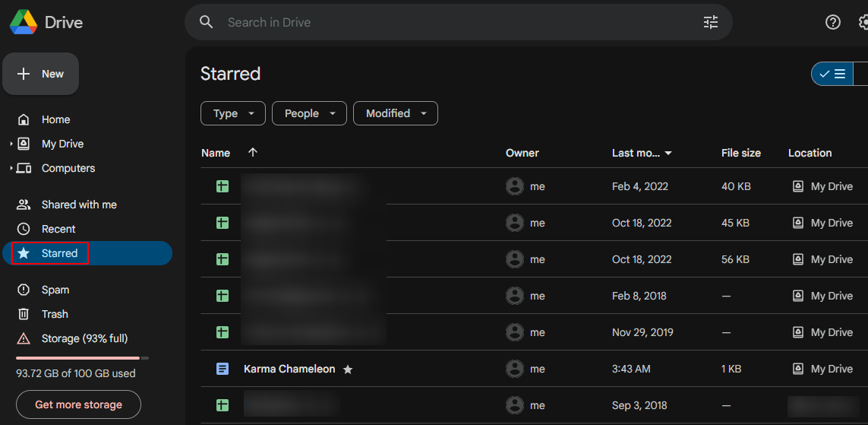
Task: Click the Feb 8, 2018 date cell
Action: [x=639, y=296]
